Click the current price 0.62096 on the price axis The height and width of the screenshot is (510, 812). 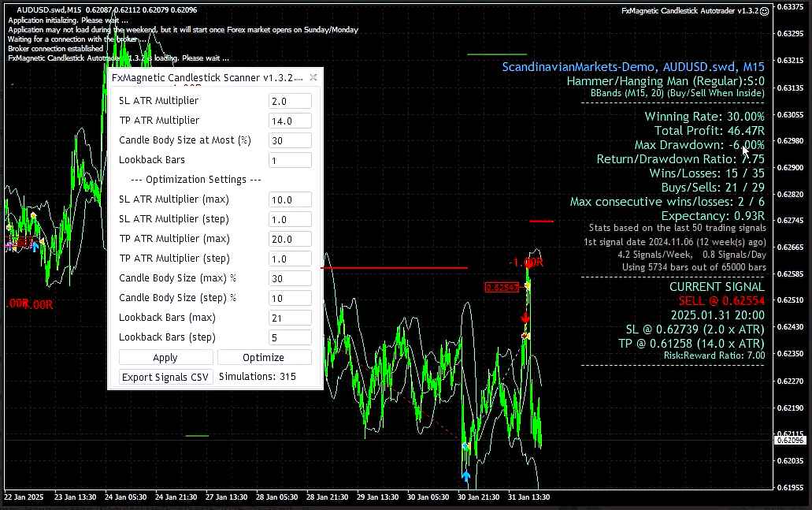pos(790,441)
